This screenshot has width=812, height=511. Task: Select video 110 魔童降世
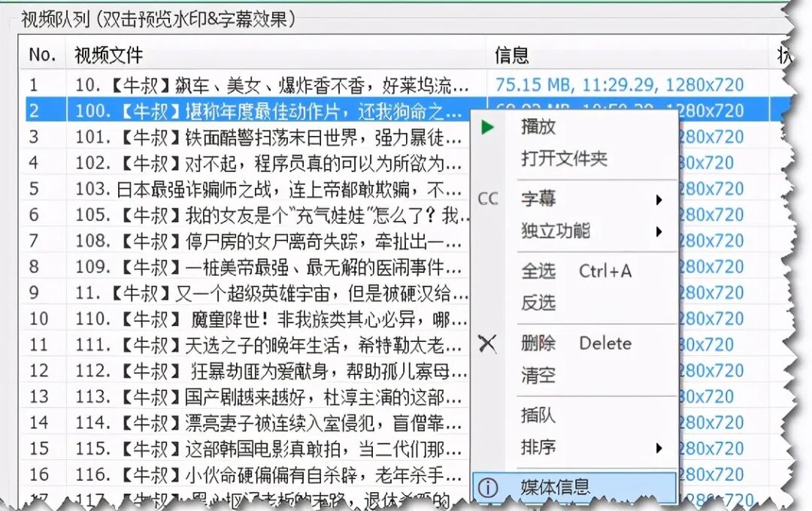tap(271, 319)
